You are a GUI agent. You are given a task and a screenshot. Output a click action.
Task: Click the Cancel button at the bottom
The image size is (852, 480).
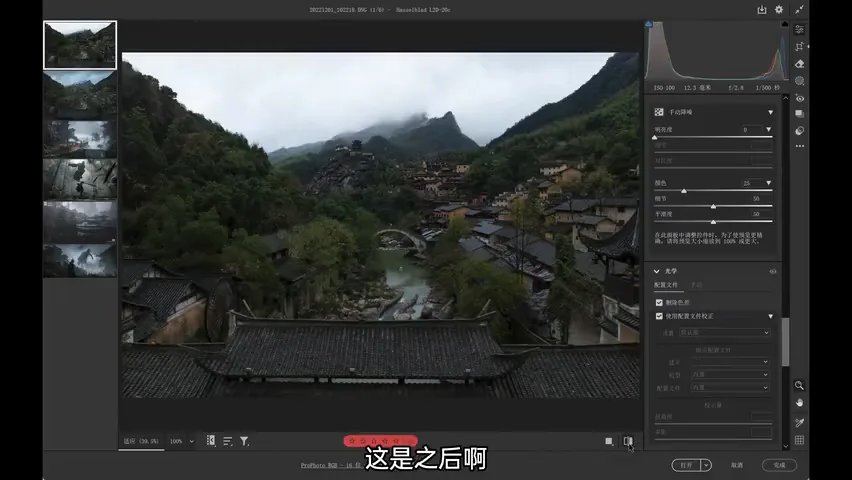point(737,465)
